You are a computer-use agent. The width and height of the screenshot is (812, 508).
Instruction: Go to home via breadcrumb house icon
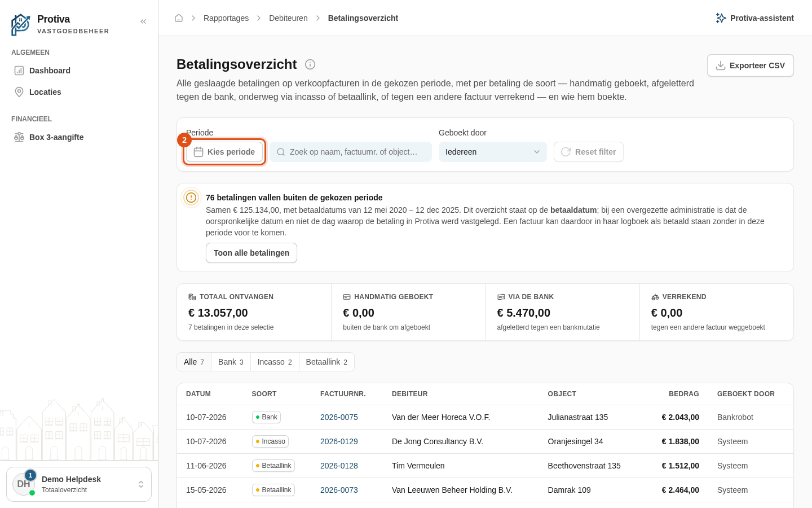coord(179,18)
